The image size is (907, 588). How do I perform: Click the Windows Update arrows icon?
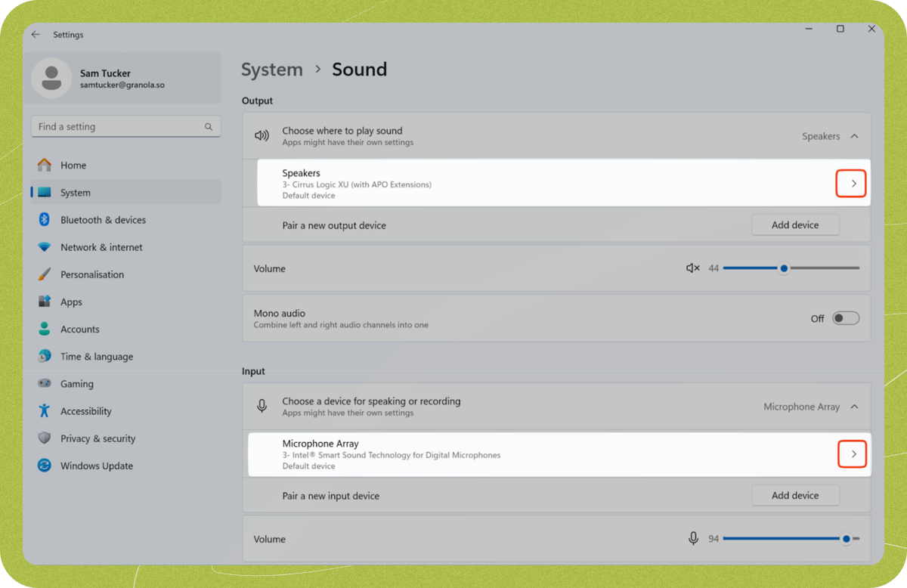tap(45, 466)
